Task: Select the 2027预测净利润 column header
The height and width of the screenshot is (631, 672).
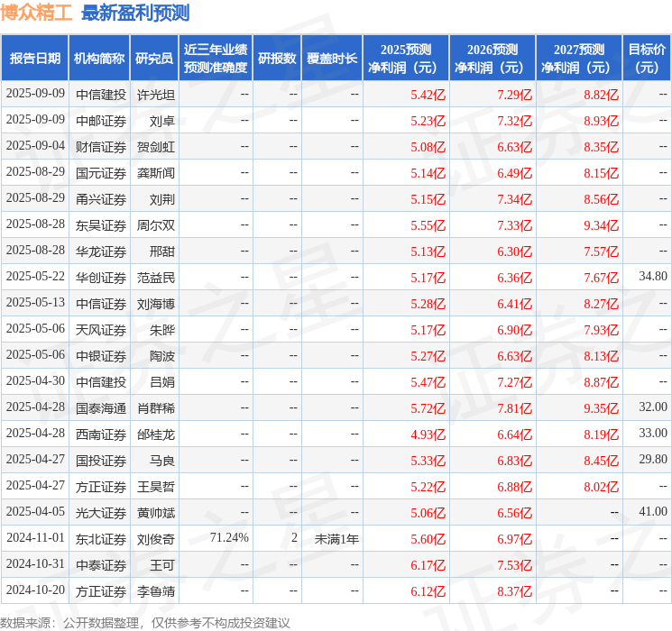Action: tap(579, 59)
